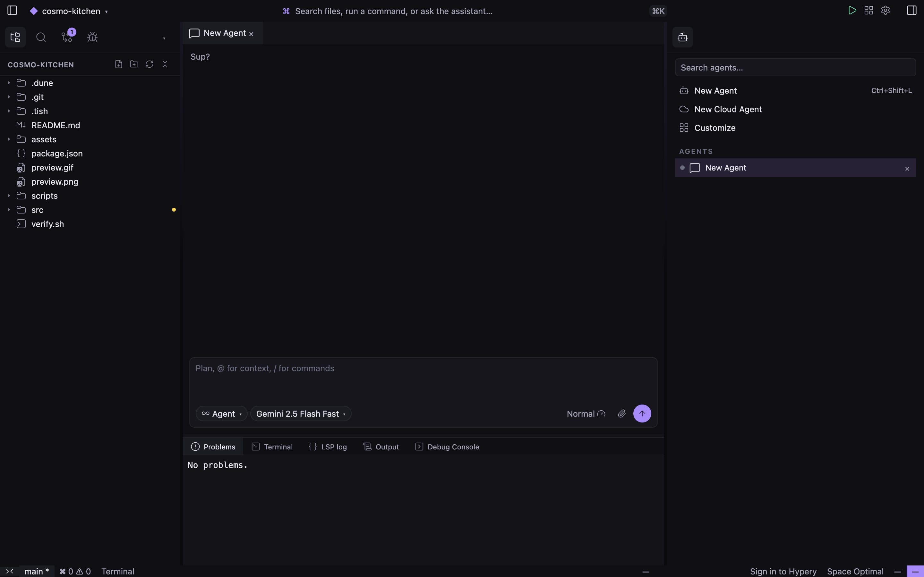Toggle the left sidebar panel icon
The width and height of the screenshot is (924, 577).
[x=12, y=10]
